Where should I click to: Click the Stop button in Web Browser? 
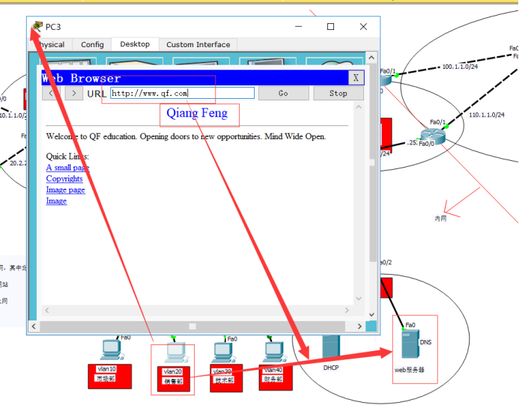(339, 94)
